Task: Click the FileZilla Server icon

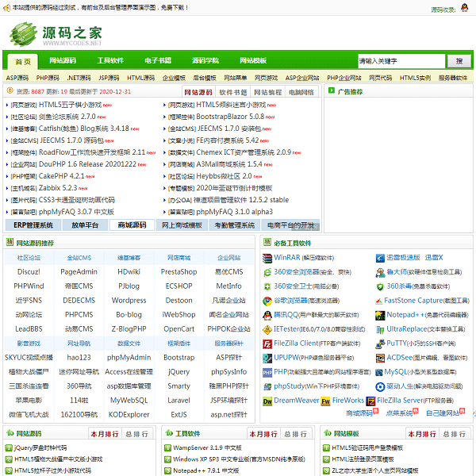Action: (370, 401)
